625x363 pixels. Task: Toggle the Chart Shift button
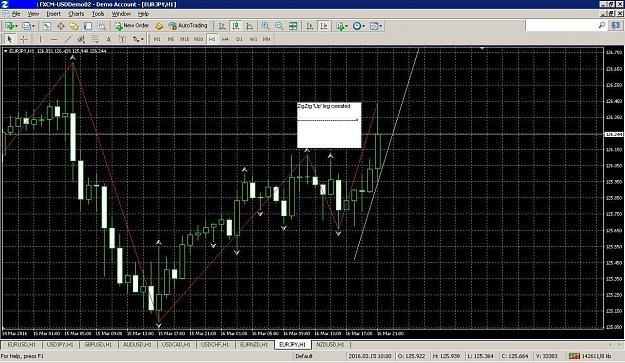(x=324, y=26)
